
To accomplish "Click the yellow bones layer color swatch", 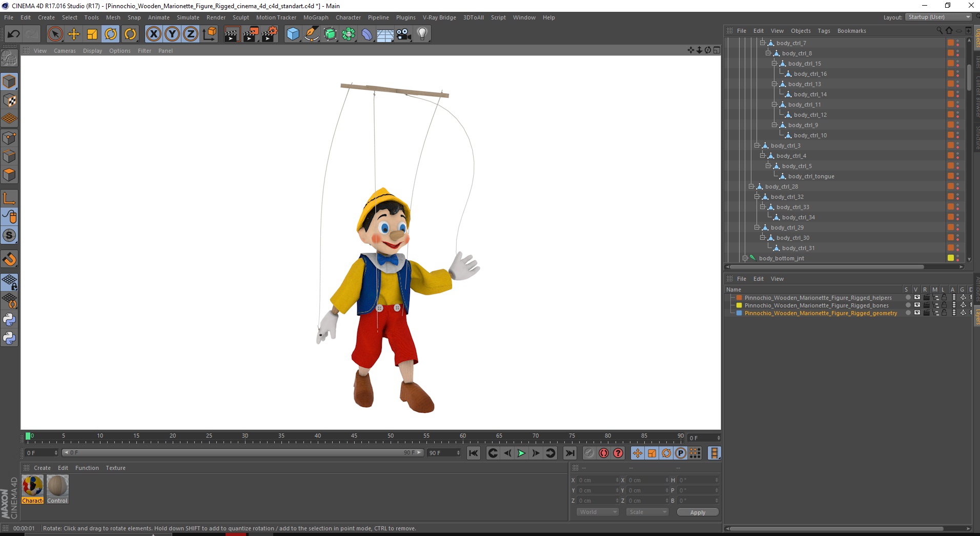I will [739, 305].
